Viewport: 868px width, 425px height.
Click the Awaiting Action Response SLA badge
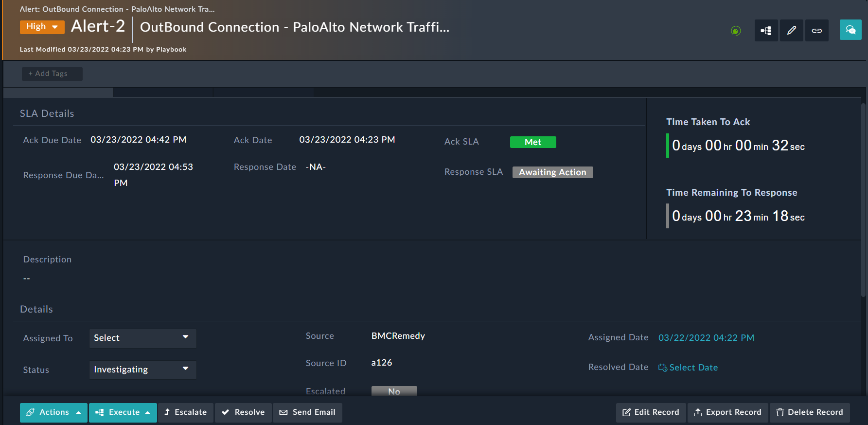553,172
